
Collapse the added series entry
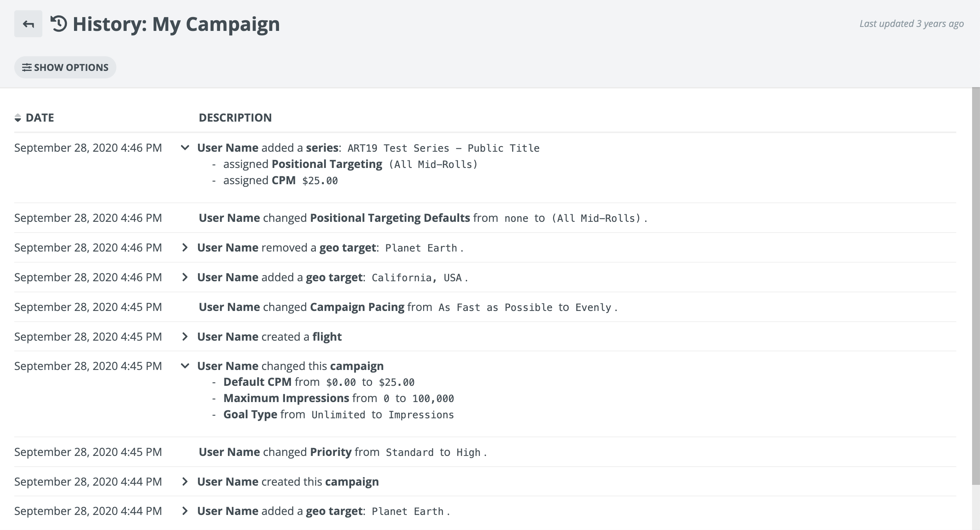click(x=184, y=148)
